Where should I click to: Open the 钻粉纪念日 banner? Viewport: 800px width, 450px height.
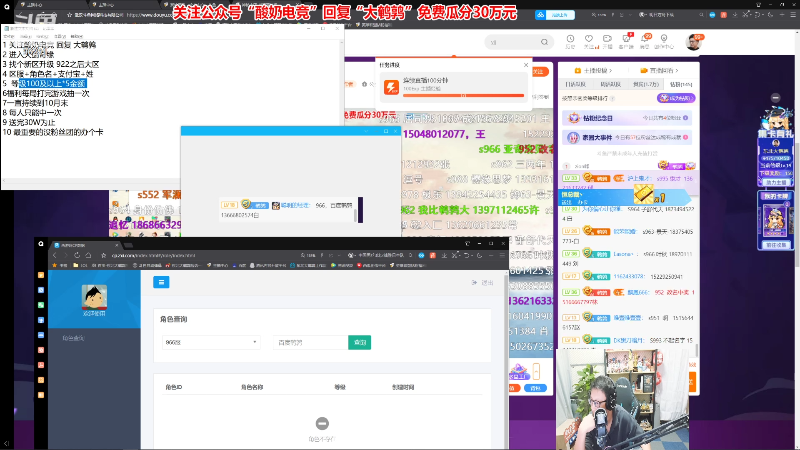pos(627,118)
